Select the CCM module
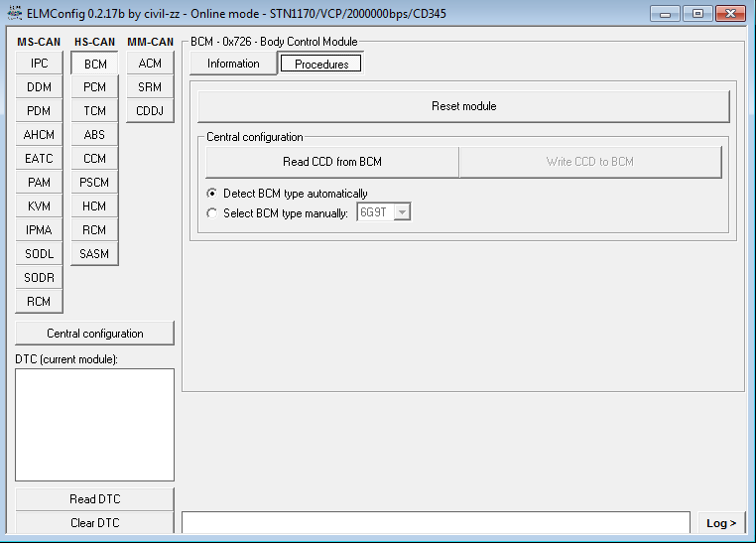This screenshot has height=546, width=756. tap(94, 158)
